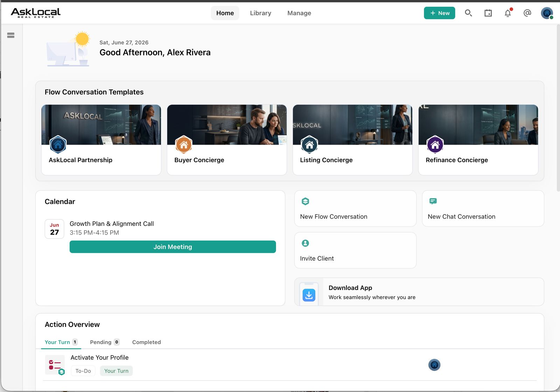Screen dimensions: 560x392
Task: Click the New Flow Conversation layers icon
Action: [305, 201]
